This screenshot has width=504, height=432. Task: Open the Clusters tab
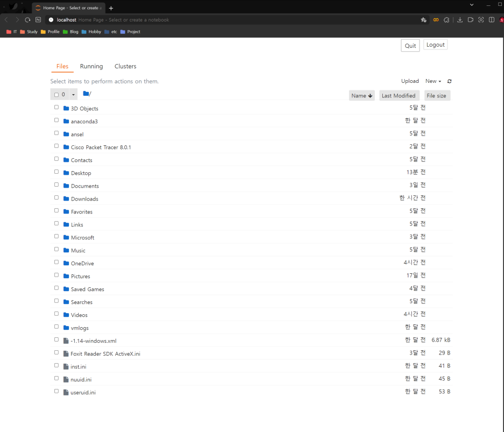tap(125, 66)
